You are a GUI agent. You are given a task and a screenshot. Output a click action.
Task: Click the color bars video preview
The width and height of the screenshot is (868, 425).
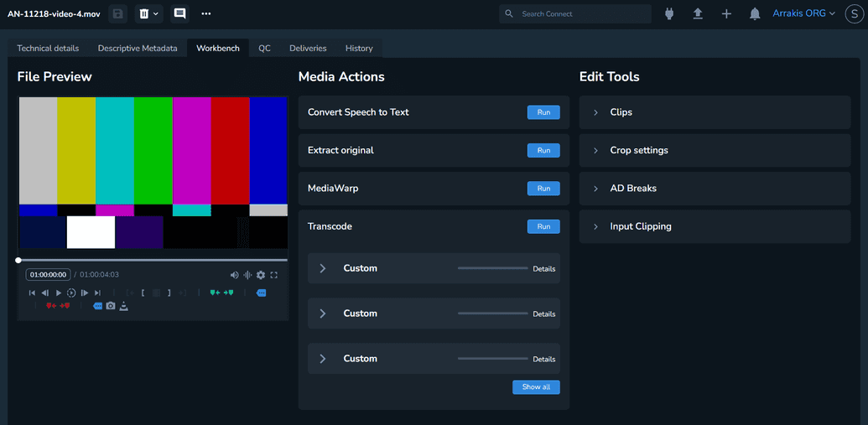153,173
